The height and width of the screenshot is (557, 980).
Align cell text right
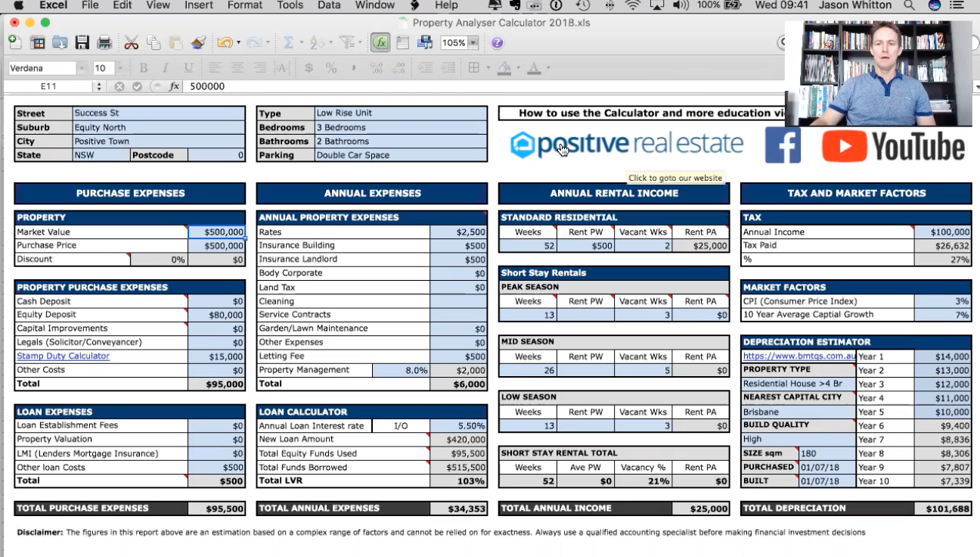click(260, 68)
